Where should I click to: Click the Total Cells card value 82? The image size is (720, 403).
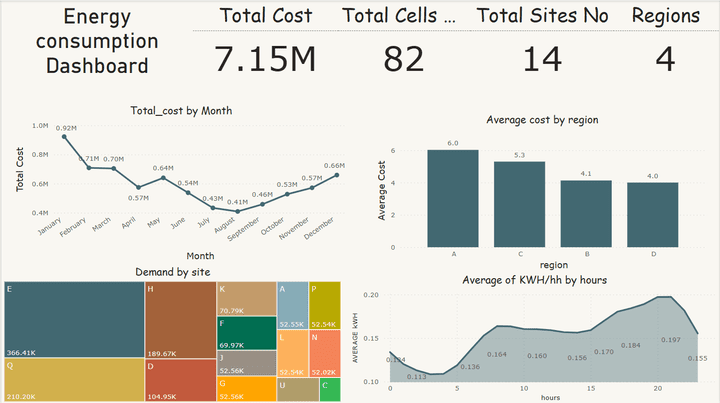404,59
